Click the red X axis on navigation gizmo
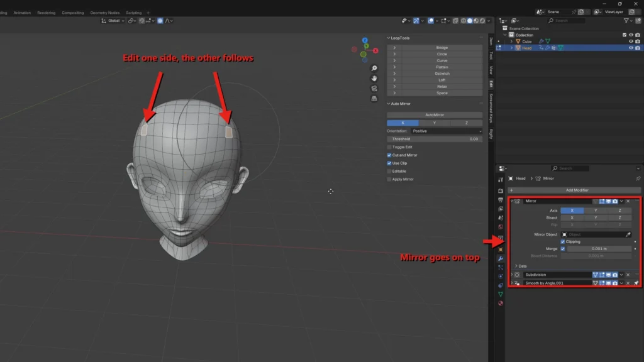This screenshot has height=362, width=644. (x=375, y=50)
